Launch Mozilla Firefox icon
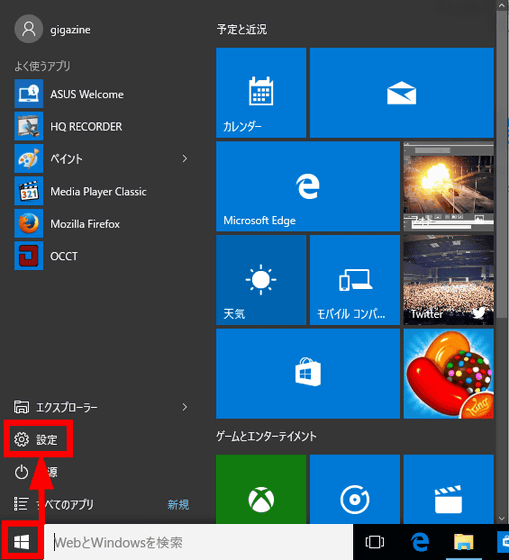The image size is (509, 560). [x=29, y=223]
